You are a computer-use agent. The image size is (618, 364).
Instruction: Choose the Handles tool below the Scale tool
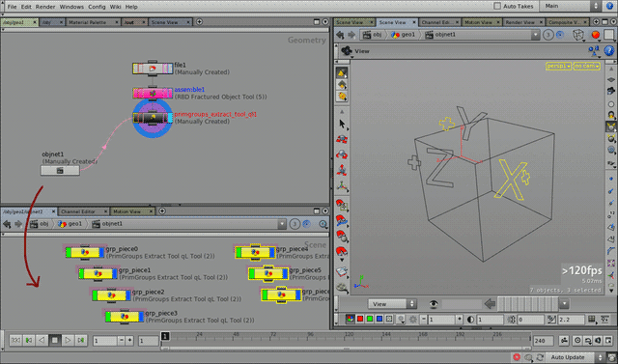pos(342,185)
